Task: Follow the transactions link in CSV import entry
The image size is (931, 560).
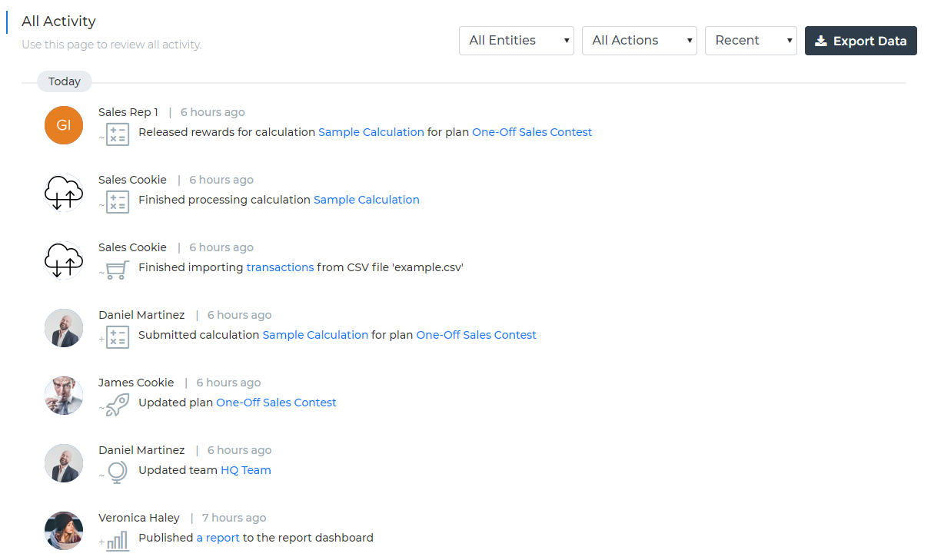Action: click(x=280, y=267)
